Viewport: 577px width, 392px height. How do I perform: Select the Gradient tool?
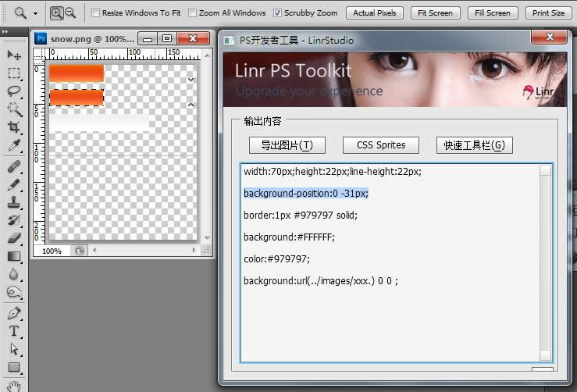click(x=14, y=256)
